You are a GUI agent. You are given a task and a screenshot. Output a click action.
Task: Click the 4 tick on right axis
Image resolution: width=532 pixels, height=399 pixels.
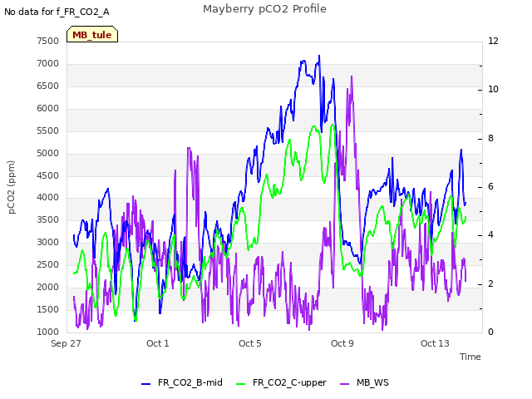490,234
